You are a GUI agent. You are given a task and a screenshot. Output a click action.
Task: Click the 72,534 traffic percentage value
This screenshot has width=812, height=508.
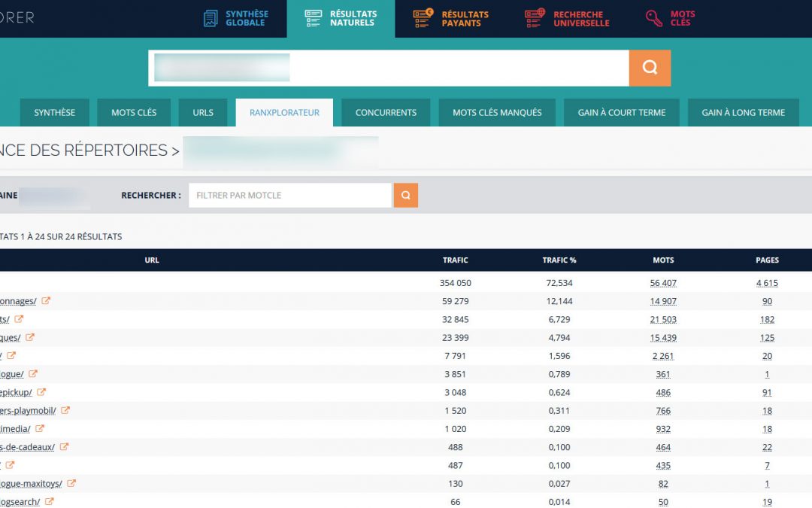(559, 283)
